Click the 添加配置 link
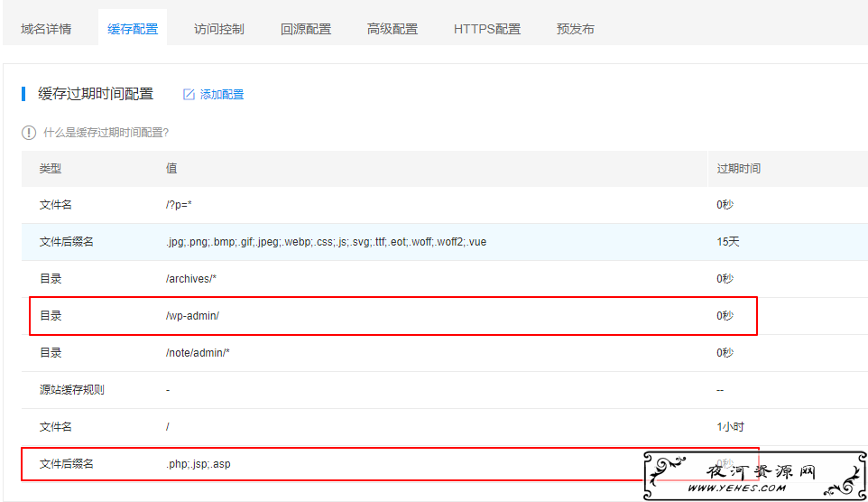 [x=221, y=95]
